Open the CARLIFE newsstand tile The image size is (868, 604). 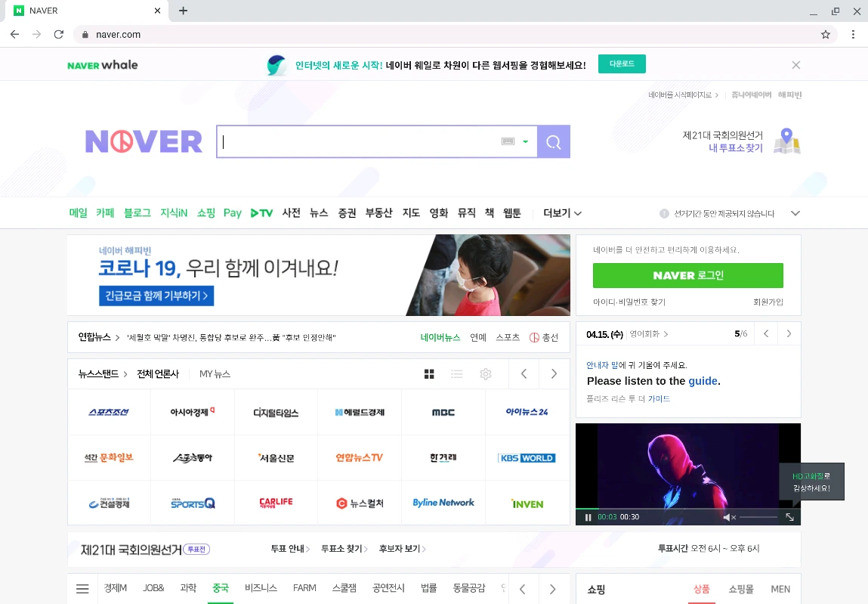click(276, 503)
